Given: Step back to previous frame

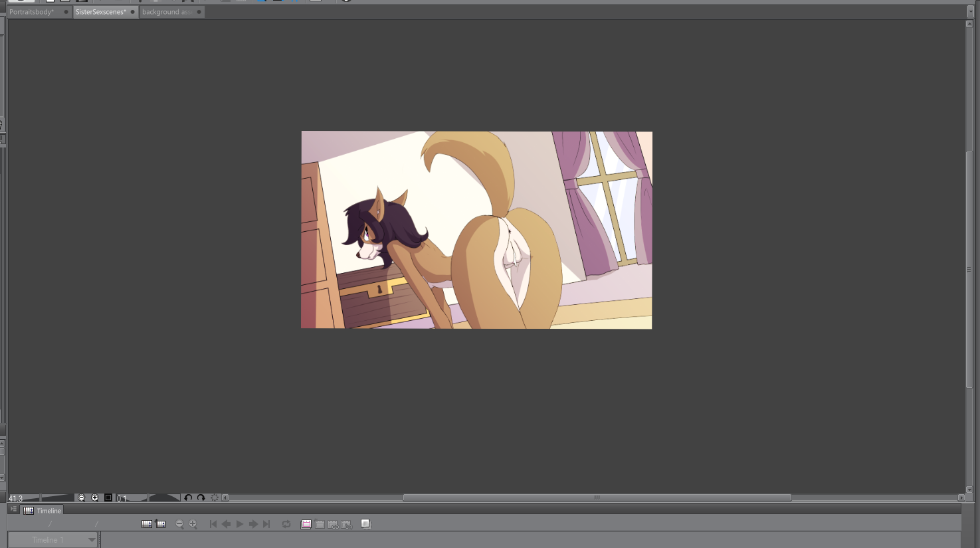Looking at the screenshot, I should tap(226, 524).
